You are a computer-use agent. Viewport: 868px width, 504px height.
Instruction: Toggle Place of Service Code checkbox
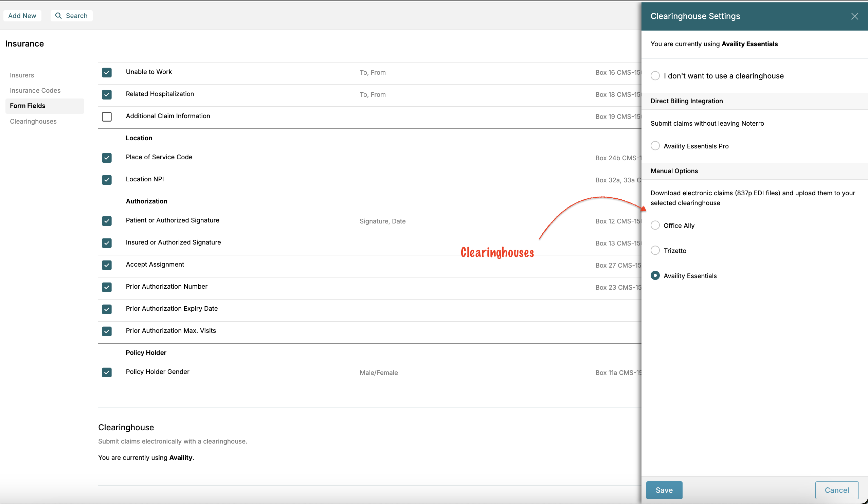coord(107,158)
